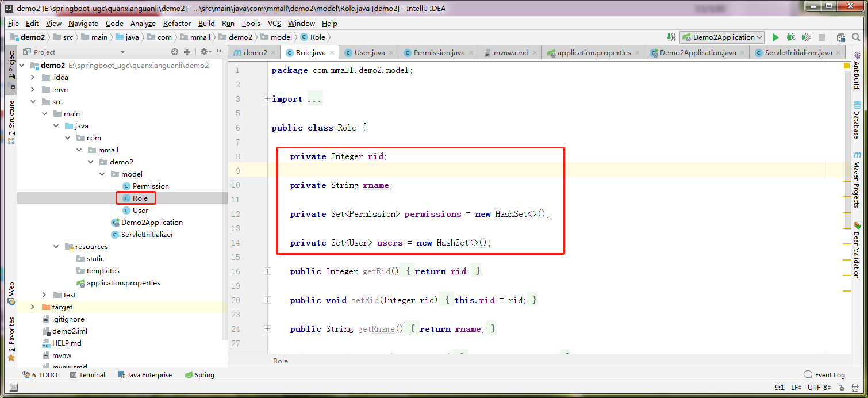
Task: Open the Java Enterprise tool window
Action: pyautogui.click(x=144, y=375)
